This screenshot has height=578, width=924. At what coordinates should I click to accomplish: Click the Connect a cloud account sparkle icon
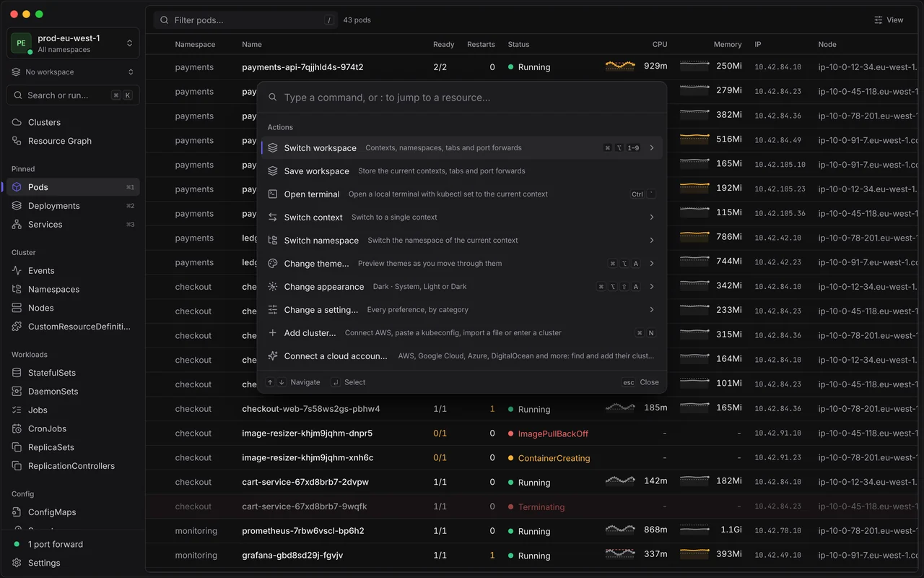tap(273, 355)
